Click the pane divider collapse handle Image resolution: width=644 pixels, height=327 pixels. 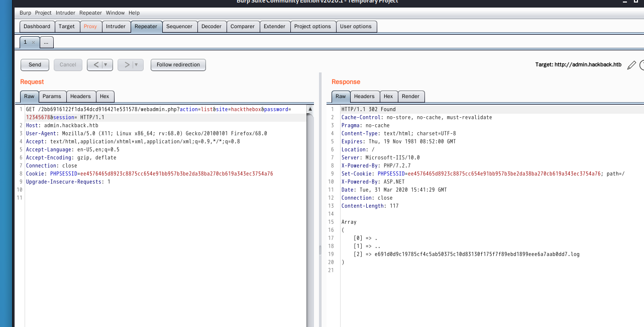pos(319,250)
